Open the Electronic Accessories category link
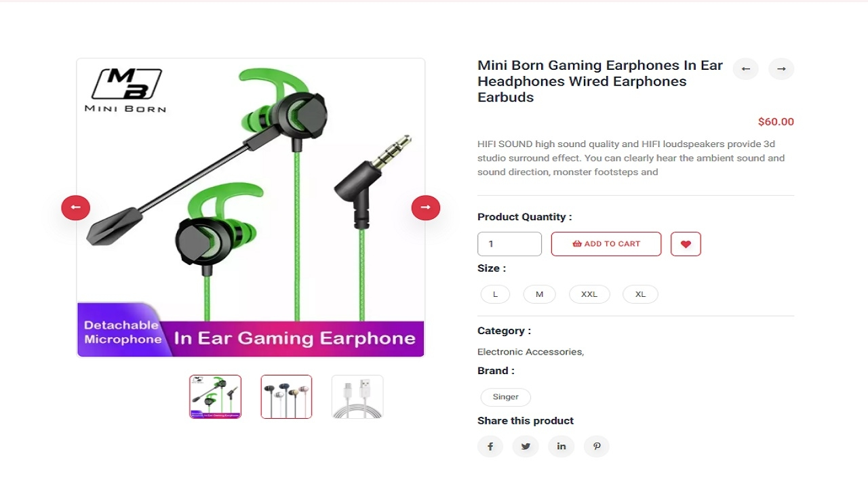 click(530, 352)
